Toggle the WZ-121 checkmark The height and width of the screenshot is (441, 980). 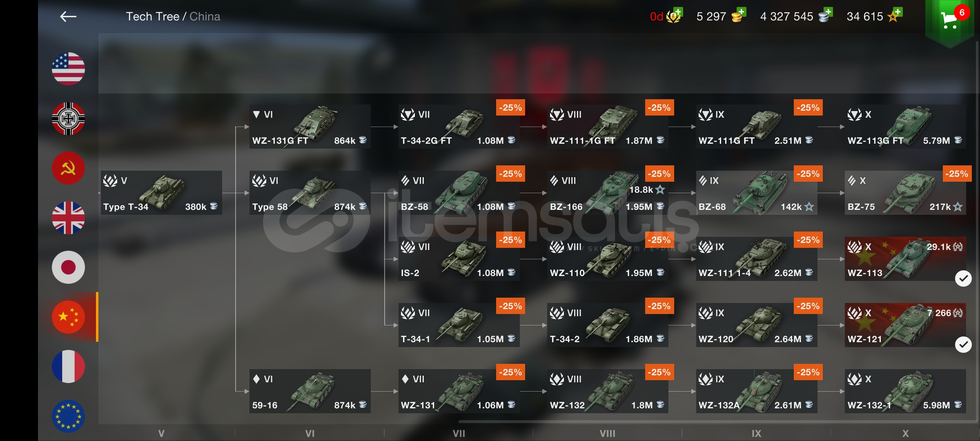(x=963, y=345)
